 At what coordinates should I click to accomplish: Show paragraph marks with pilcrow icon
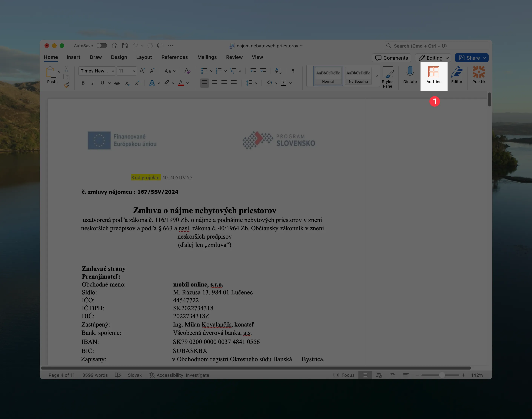294,71
